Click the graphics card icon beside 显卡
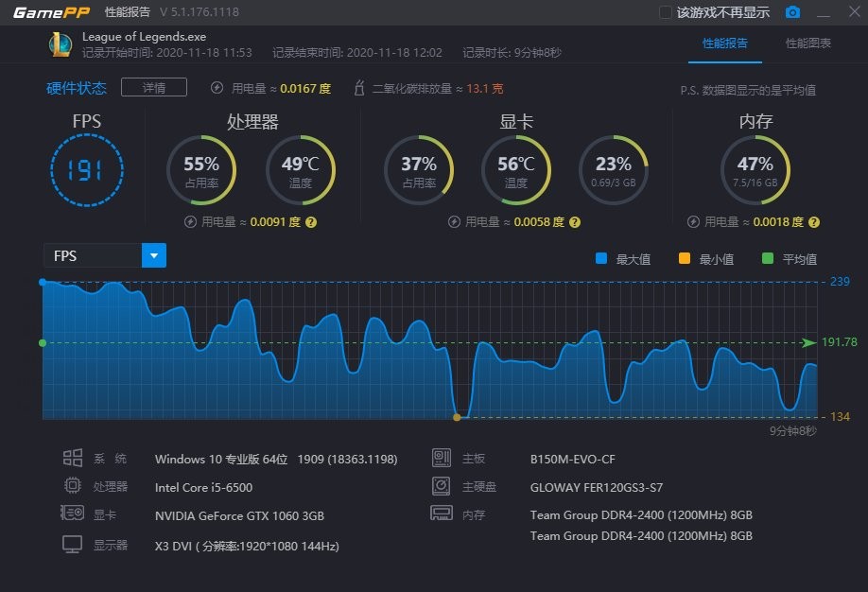The height and width of the screenshot is (592, 868). (x=72, y=515)
